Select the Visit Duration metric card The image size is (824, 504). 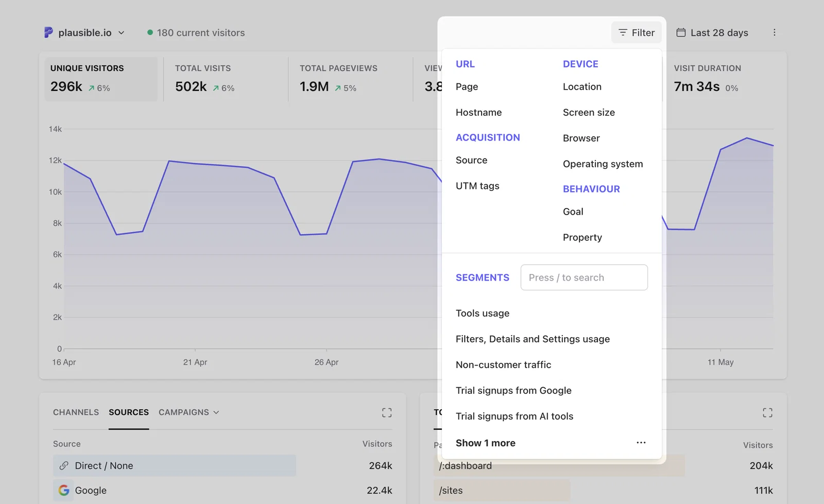(724, 79)
